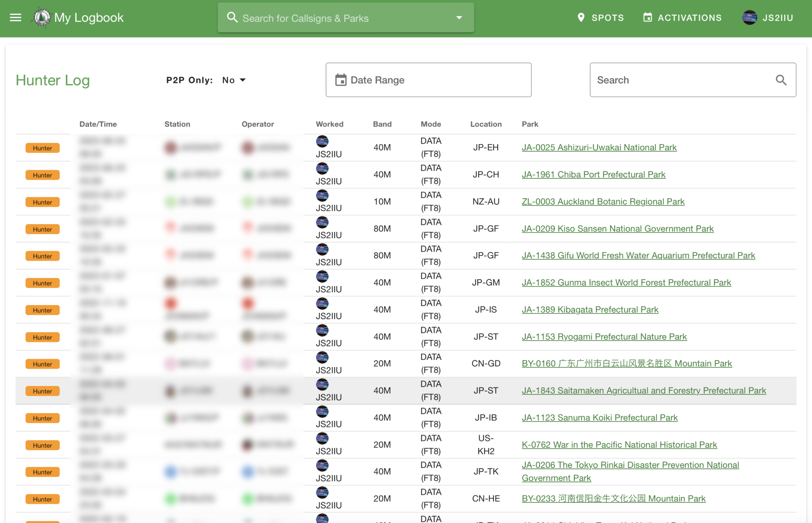
Task: Go to the SPOTS page
Action: pos(607,18)
